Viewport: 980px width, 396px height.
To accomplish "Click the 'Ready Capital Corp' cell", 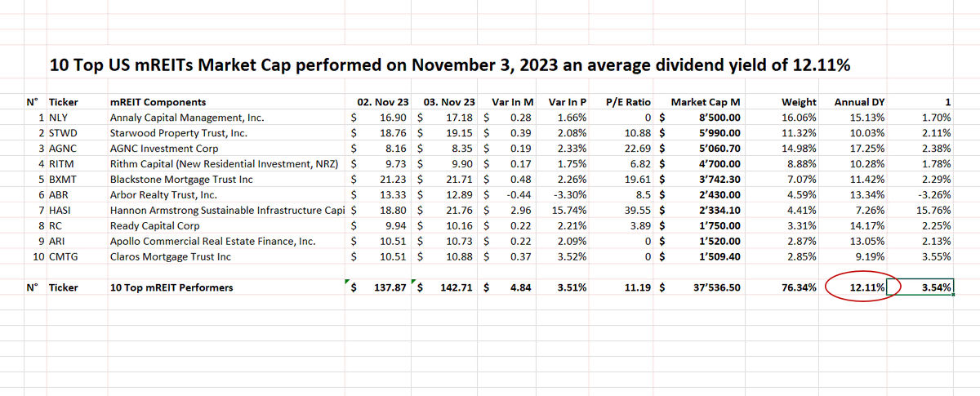I will 155,225.
